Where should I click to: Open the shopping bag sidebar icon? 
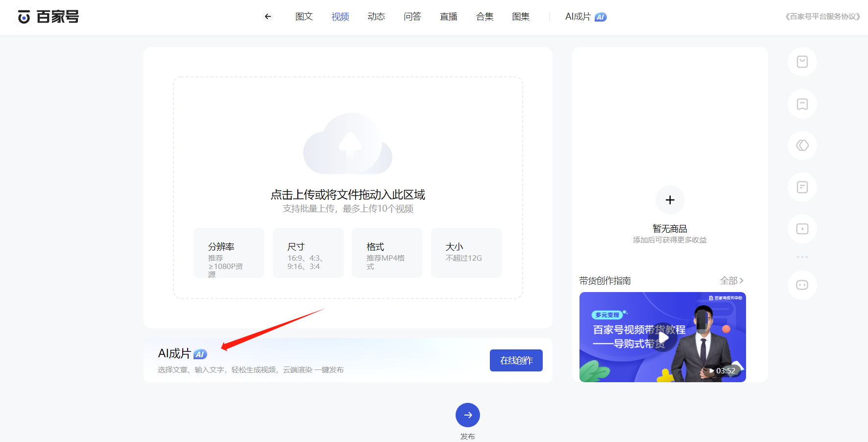tap(802, 62)
